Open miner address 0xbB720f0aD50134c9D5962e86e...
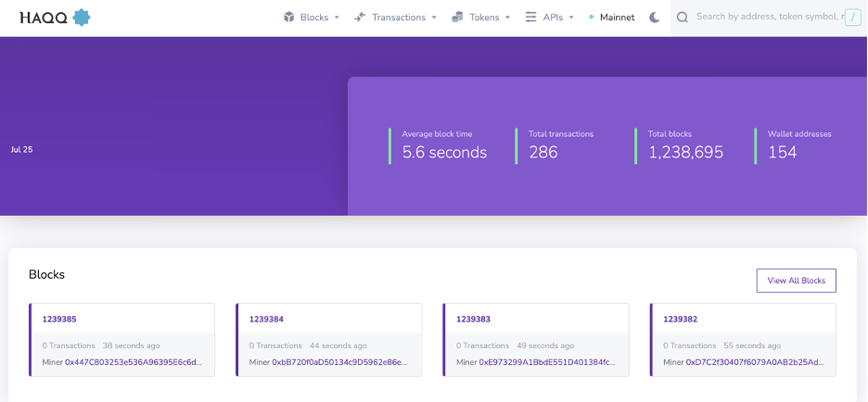868x402 pixels. pos(340,362)
